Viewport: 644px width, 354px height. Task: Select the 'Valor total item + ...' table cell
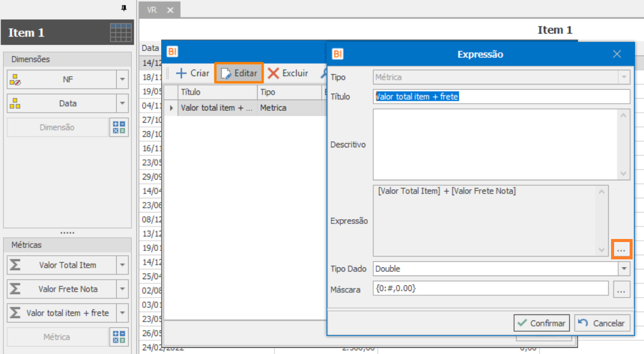[x=217, y=108]
